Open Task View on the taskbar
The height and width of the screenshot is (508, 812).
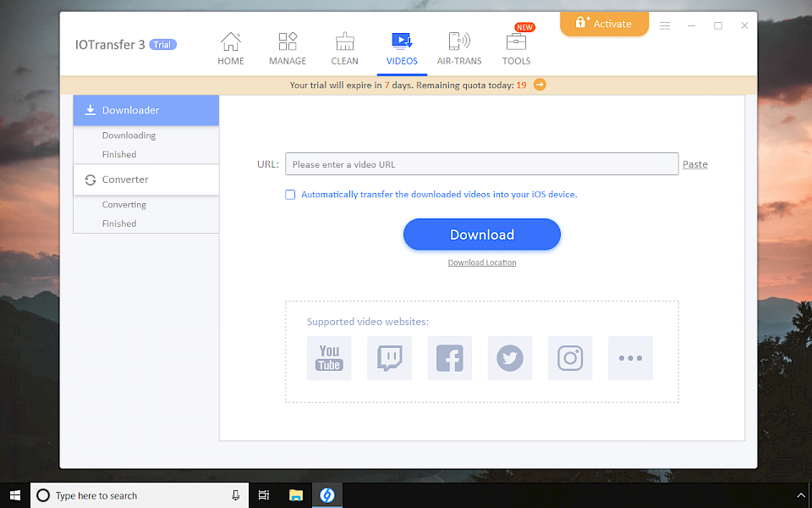pos(264,495)
